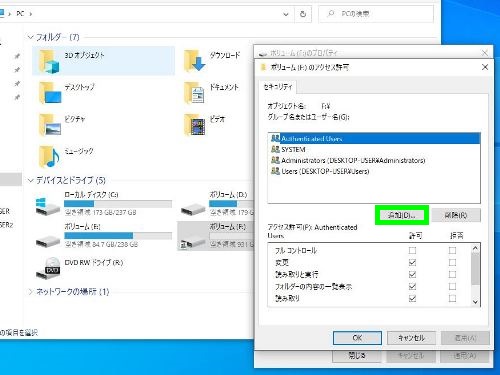The width and height of the screenshot is (500, 375).
Task: Toggle Deny for Modify permission
Action: point(452,262)
